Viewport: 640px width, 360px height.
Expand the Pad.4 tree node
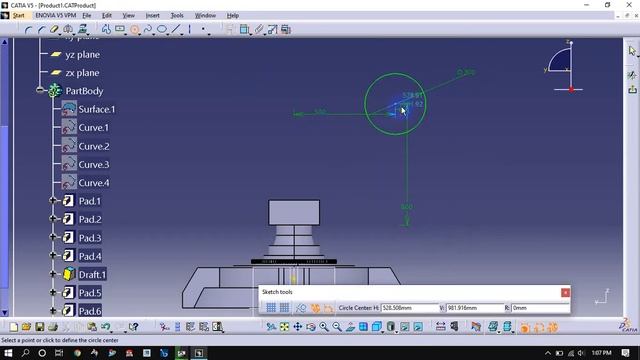click(x=53, y=255)
